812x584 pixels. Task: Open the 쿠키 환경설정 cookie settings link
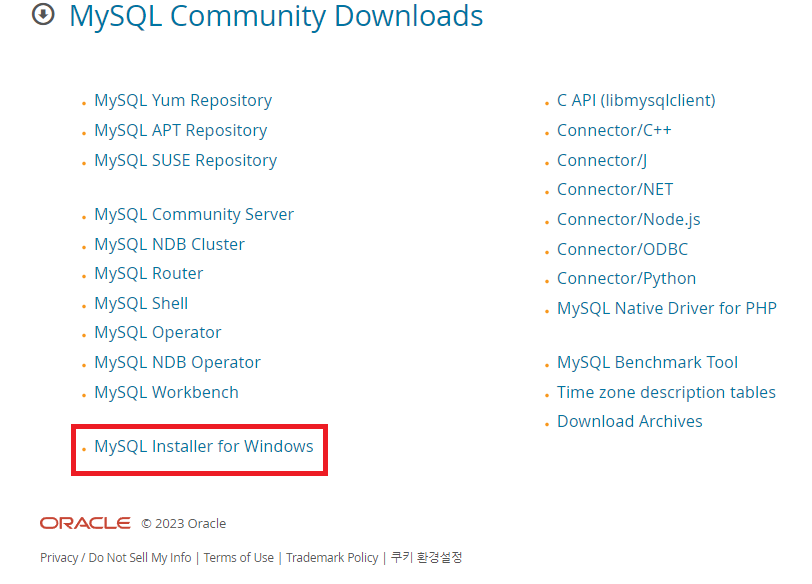(x=426, y=558)
